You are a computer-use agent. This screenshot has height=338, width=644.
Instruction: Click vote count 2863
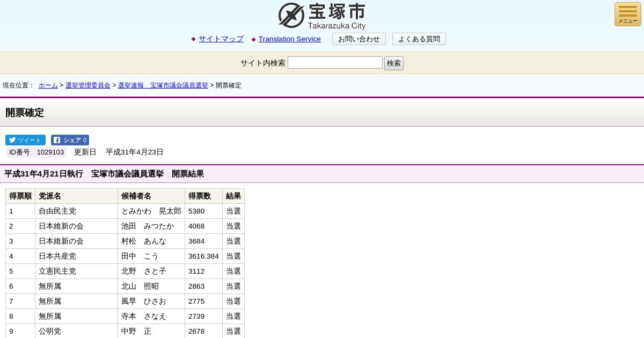[x=204, y=286]
